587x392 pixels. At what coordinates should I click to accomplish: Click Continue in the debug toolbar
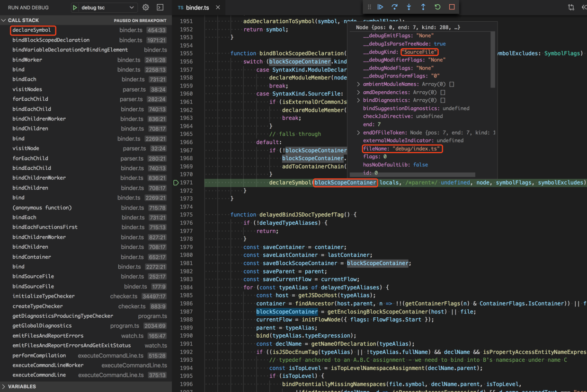click(380, 7)
